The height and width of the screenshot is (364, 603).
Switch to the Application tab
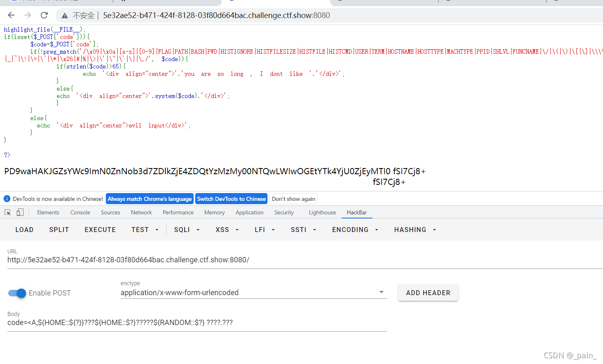click(x=249, y=212)
